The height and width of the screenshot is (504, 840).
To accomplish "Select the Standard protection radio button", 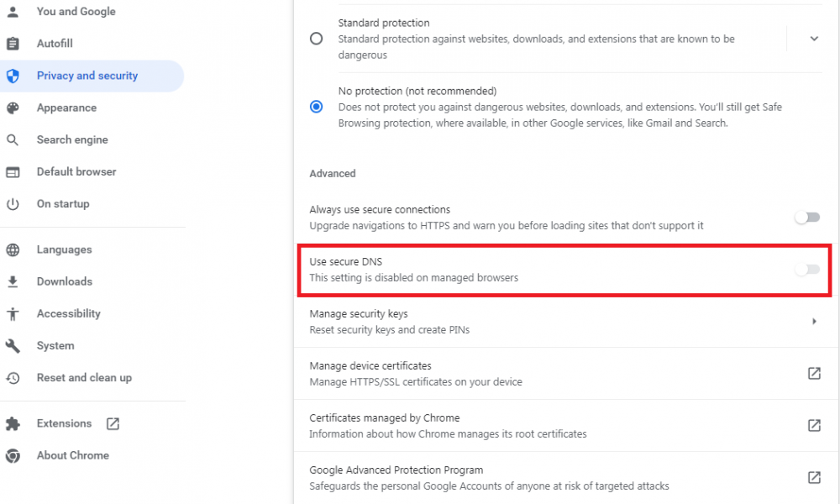I will (316, 39).
